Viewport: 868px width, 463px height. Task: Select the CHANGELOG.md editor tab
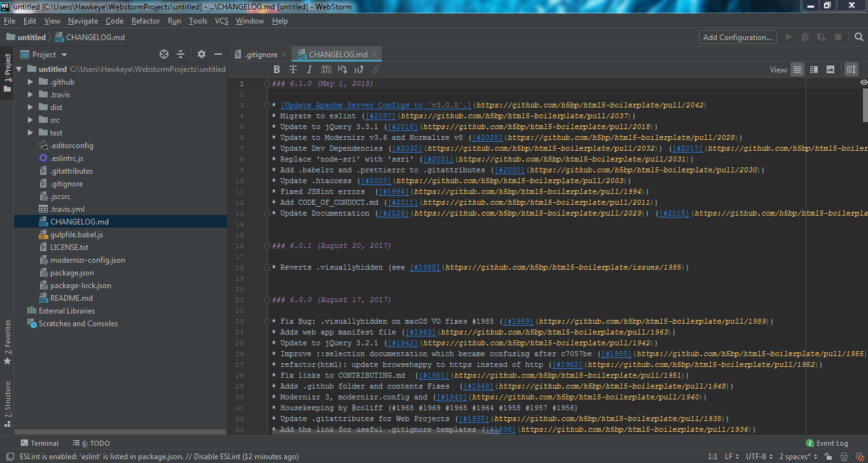coord(337,55)
